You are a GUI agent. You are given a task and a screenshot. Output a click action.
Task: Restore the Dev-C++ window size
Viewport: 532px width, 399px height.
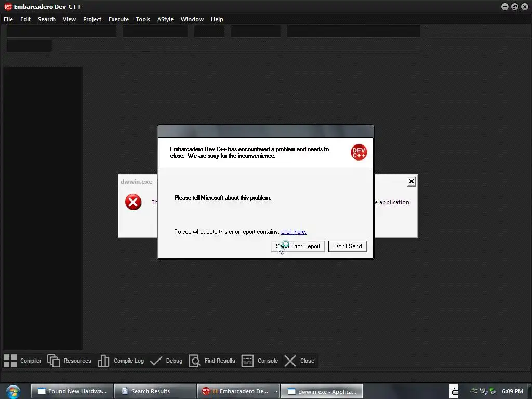pos(515,6)
